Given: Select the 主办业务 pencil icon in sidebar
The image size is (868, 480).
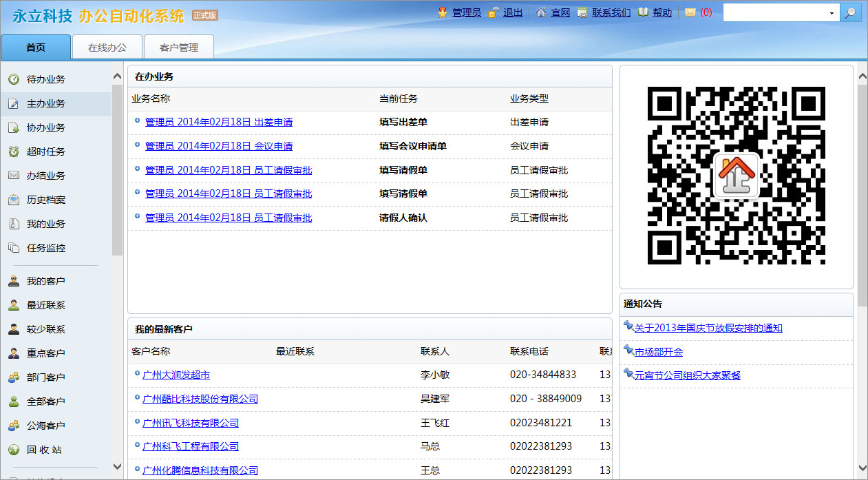Looking at the screenshot, I should point(14,103).
